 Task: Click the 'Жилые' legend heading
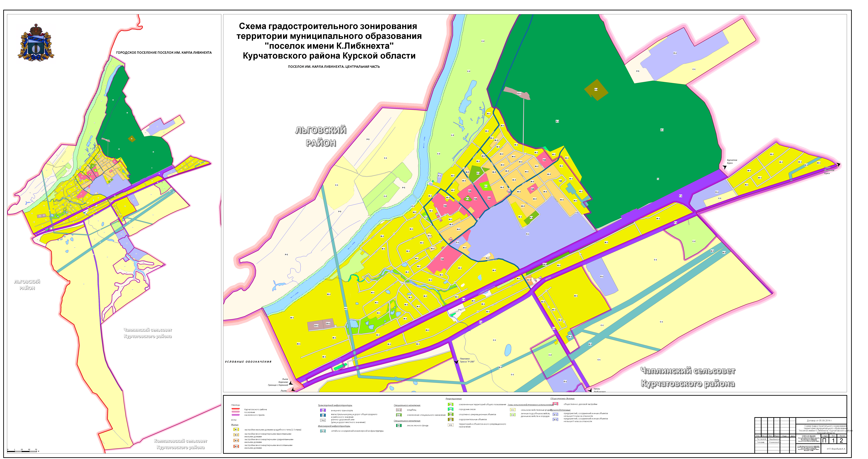coord(235,425)
